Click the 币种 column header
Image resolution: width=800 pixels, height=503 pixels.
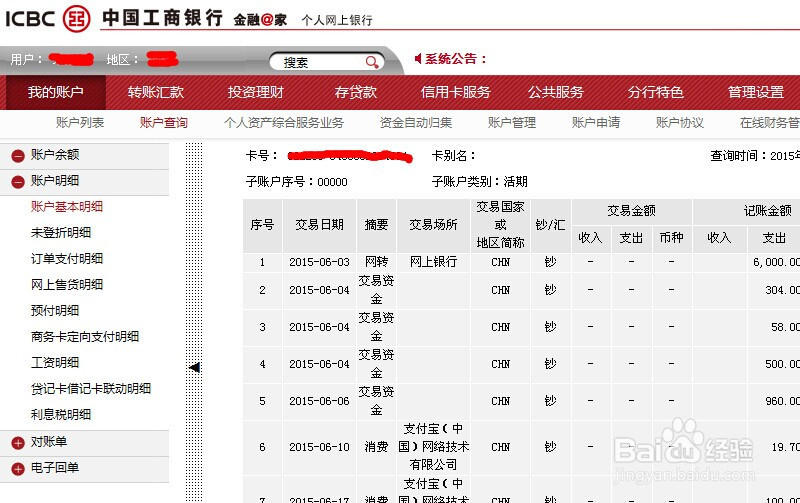point(671,238)
